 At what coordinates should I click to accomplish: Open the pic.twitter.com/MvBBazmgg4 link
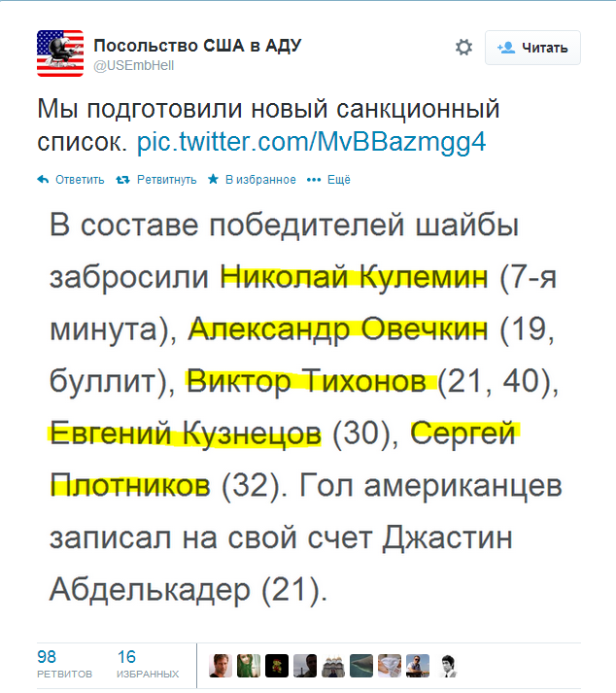[310, 142]
